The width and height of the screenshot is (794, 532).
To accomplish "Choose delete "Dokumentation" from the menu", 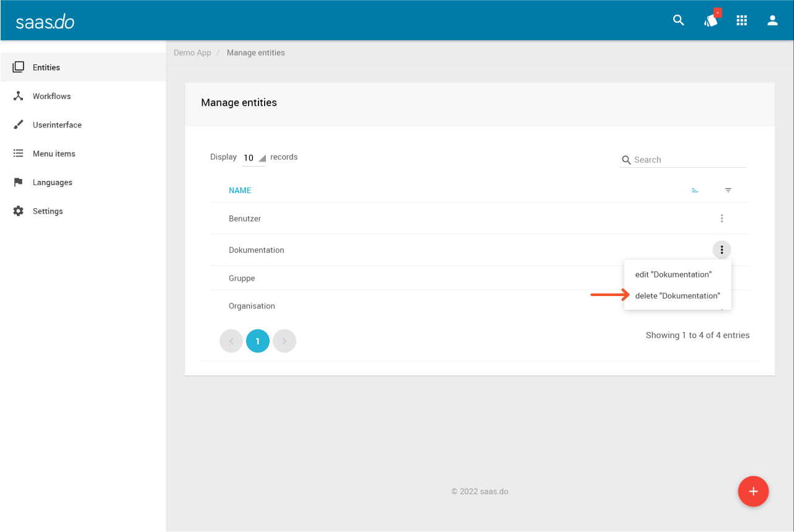I will (x=677, y=296).
